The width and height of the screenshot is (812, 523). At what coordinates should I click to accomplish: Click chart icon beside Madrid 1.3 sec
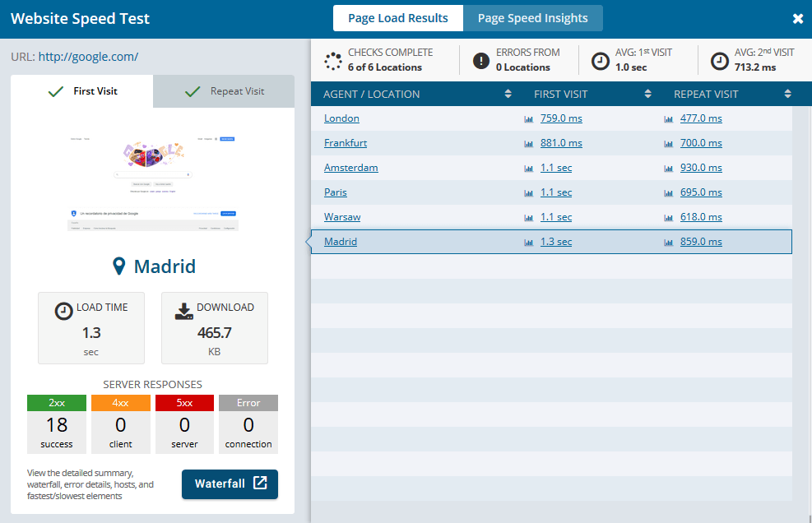[528, 243]
